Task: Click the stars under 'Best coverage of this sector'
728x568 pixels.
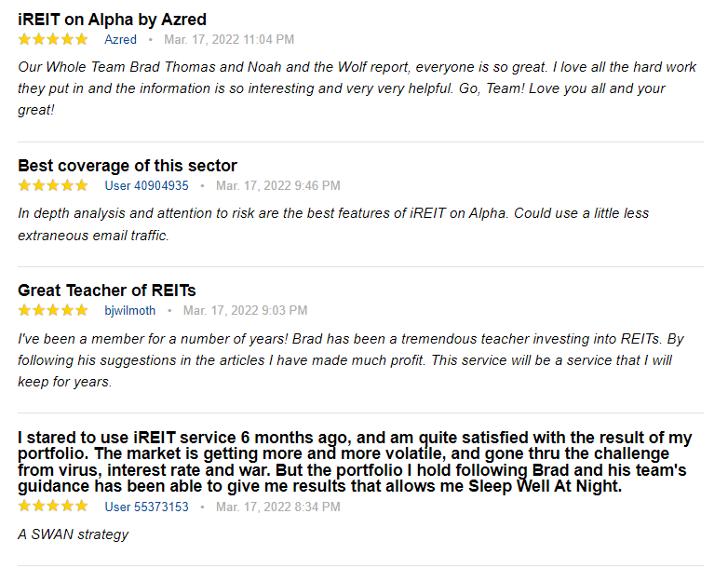Action: click(53, 185)
